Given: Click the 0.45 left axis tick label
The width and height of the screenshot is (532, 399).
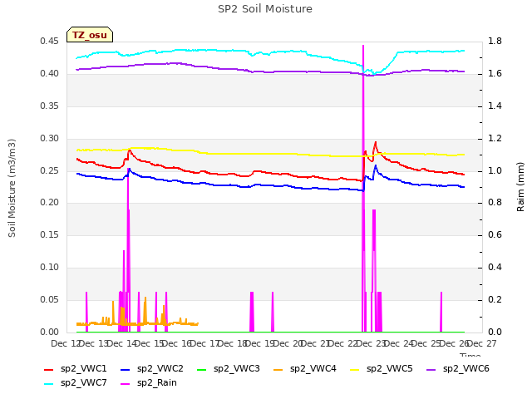Looking at the screenshot, I should (x=49, y=42).
